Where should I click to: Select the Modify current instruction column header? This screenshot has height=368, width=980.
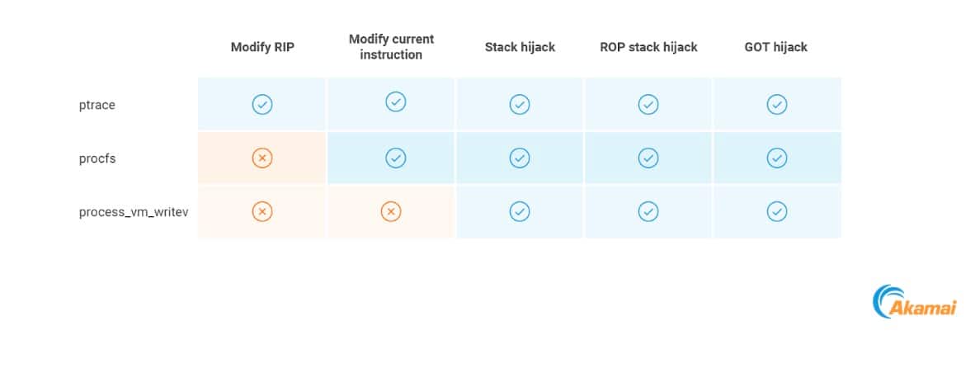(391, 47)
